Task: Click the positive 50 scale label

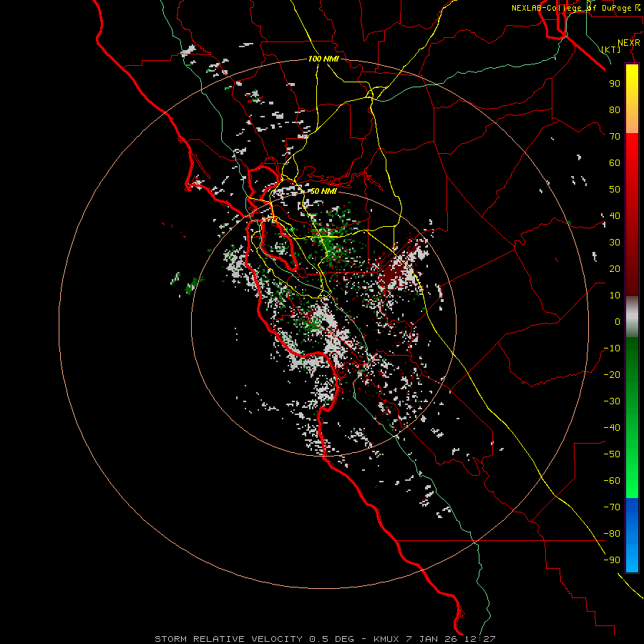Action: (615, 190)
